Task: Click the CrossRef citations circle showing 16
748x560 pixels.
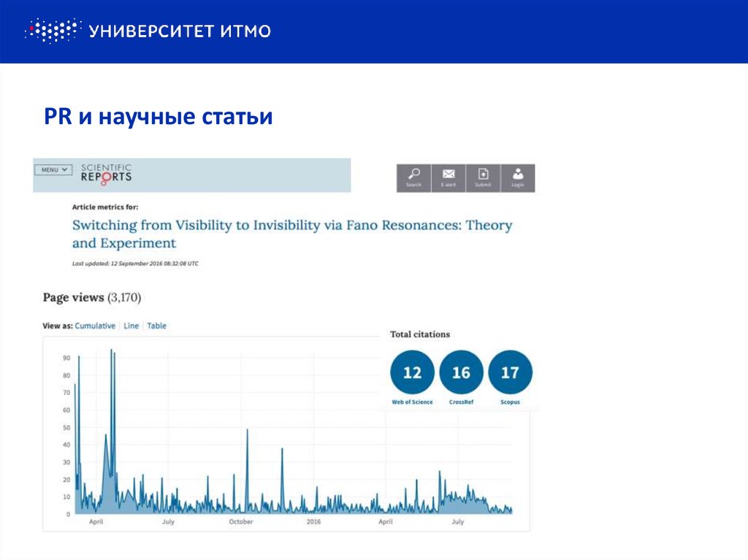Action: pos(462,372)
